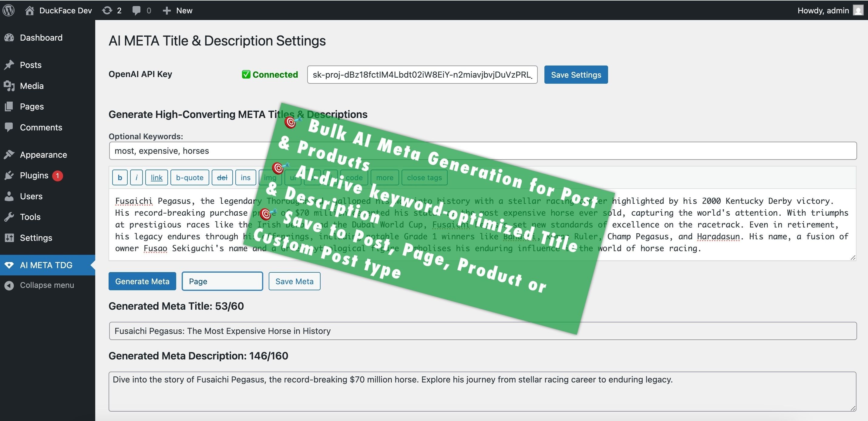Image resolution: width=868 pixels, height=421 pixels.
Task: Toggle bold with the b button
Action: [x=119, y=177]
